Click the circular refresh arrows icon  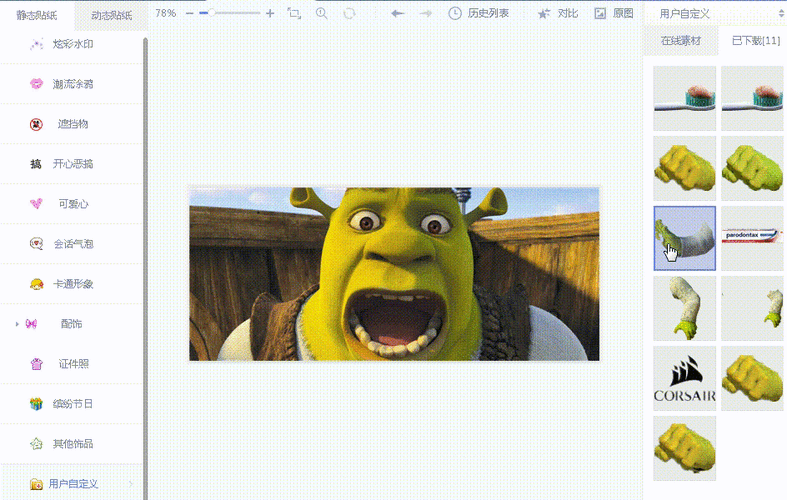coord(349,14)
